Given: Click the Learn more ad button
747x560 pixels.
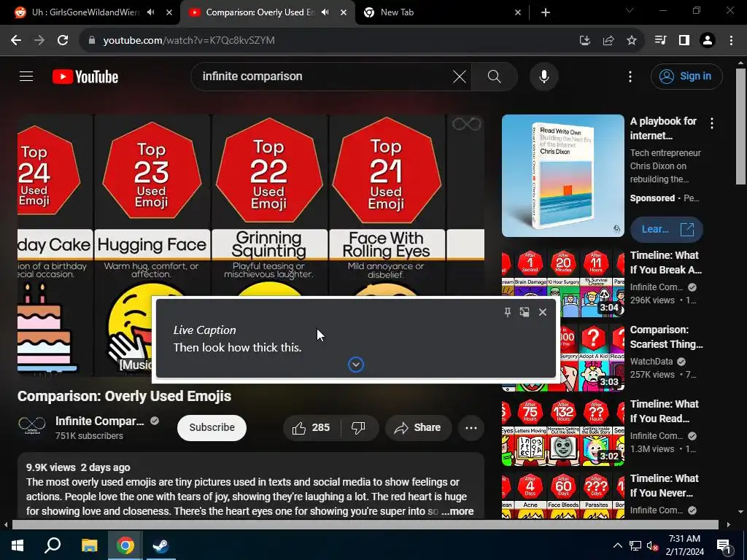Looking at the screenshot, I should coord(666,230).
